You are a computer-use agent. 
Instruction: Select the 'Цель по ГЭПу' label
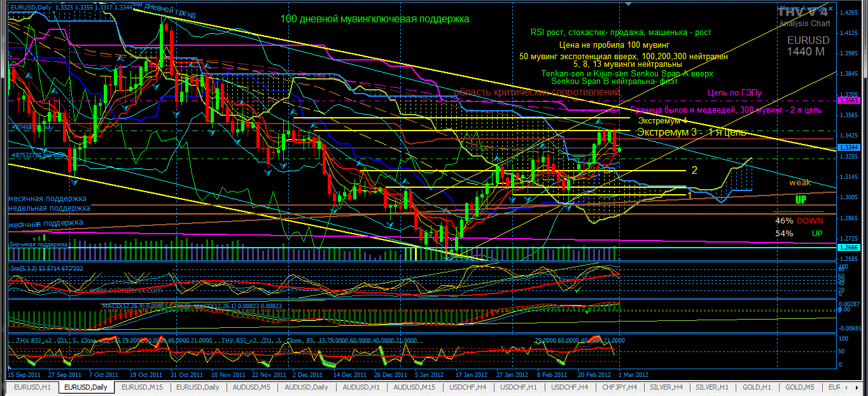(x=734, y=93)
